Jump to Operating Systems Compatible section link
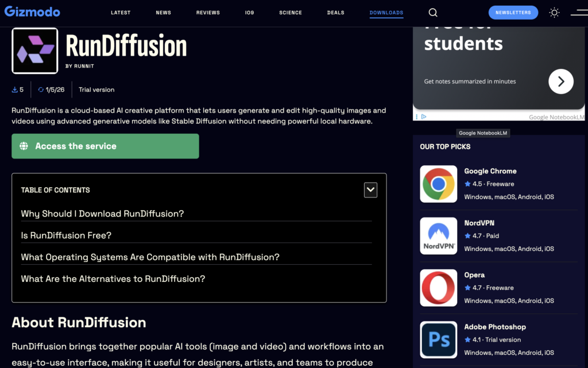 pos(150,257)
